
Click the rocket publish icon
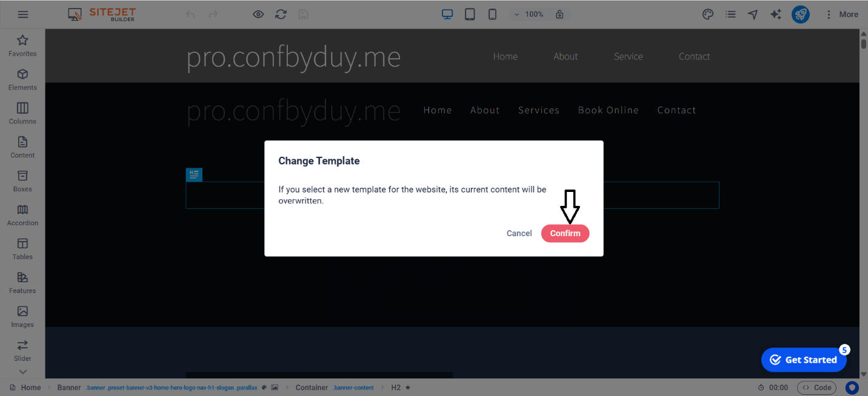(800, 15)
